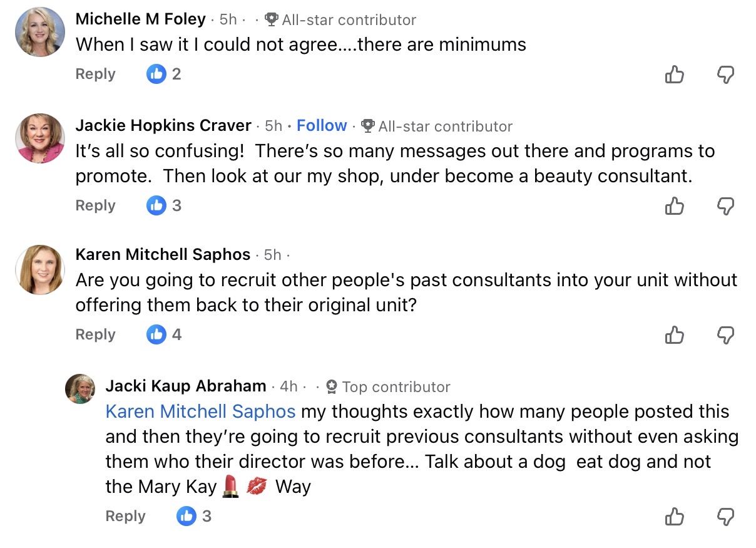Open Jackie Hopkins Craver's profile picture
756x548 pixels.
(40, 138)
